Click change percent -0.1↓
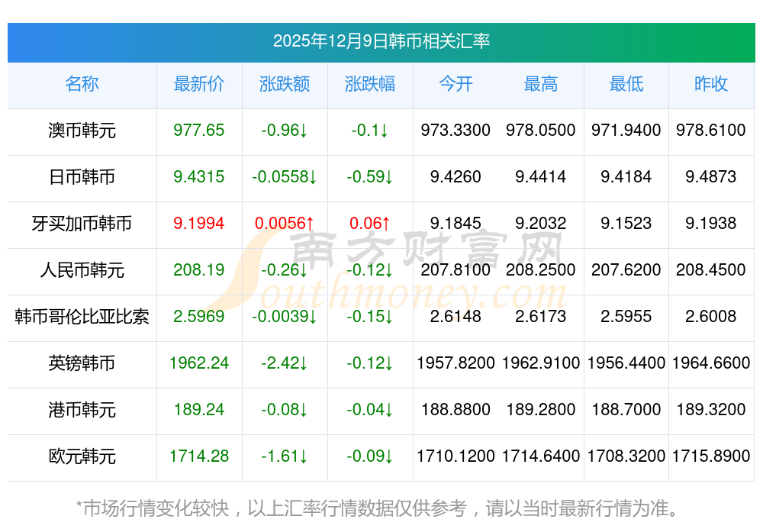 tap(370, 130)
